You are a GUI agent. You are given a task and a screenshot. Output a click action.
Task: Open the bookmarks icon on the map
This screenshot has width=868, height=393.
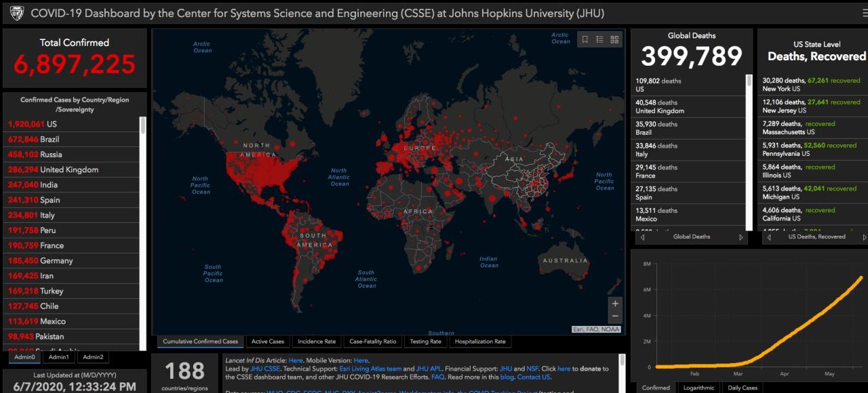tap(585, 40)
